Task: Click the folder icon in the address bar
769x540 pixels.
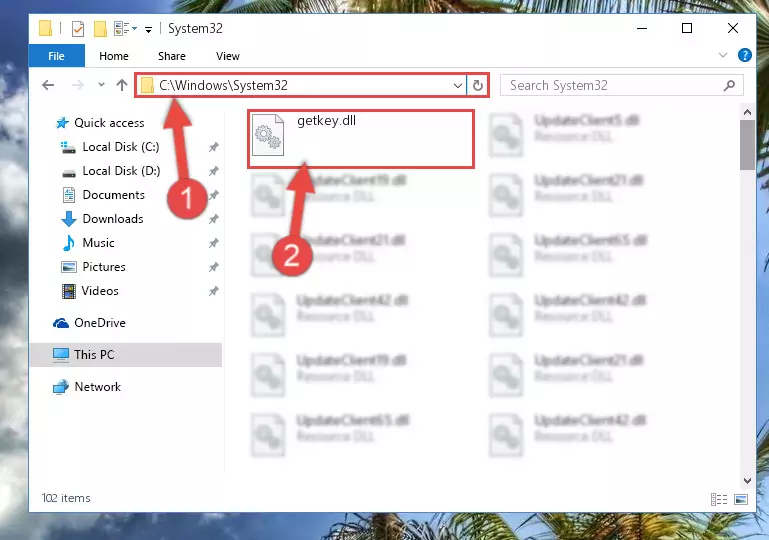Action: [147, 86]
